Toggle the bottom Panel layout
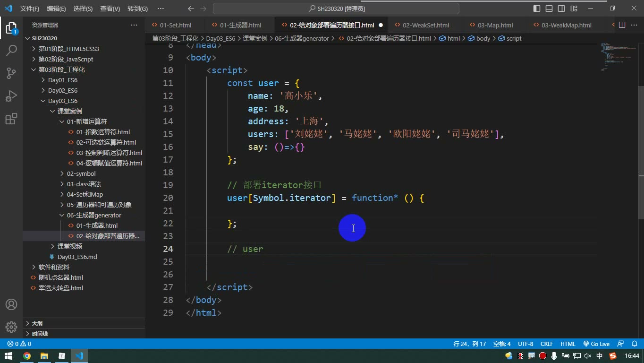644x363 pixels. [x=549, y=9]
